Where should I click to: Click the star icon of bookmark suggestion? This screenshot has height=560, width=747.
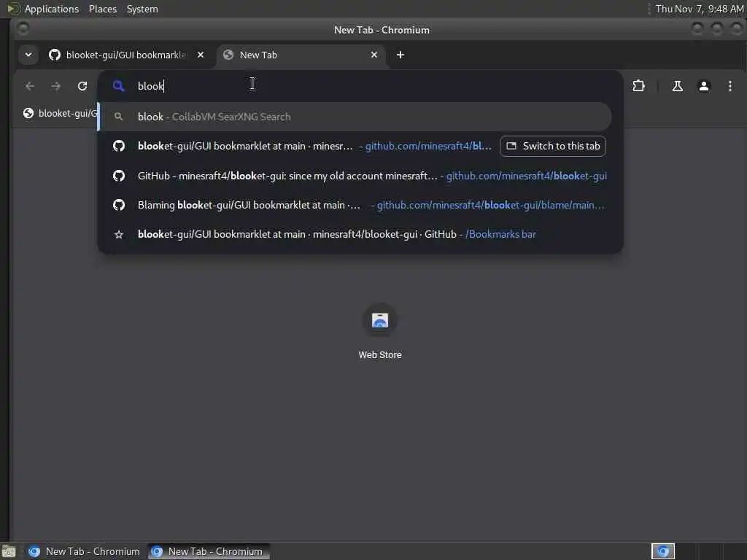[x=119, y=234]
